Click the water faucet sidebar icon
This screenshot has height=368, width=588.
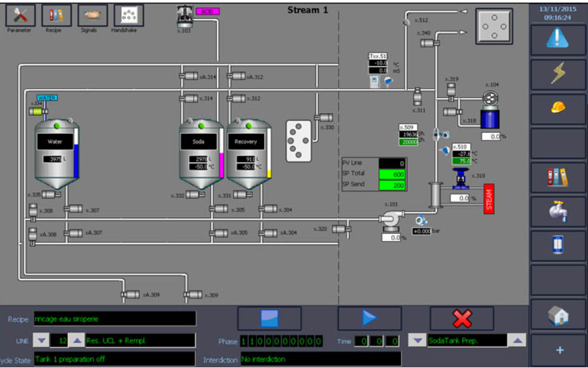[558, 210]
